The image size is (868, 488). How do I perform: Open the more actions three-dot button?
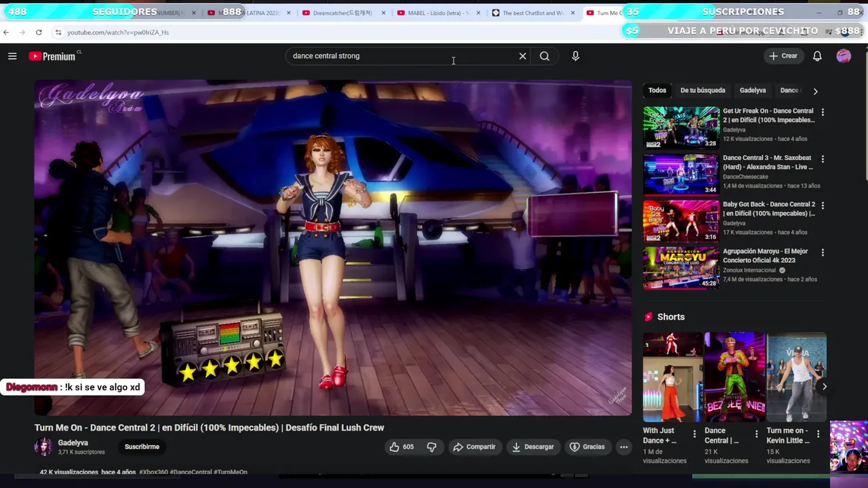(x=624, y=447)
